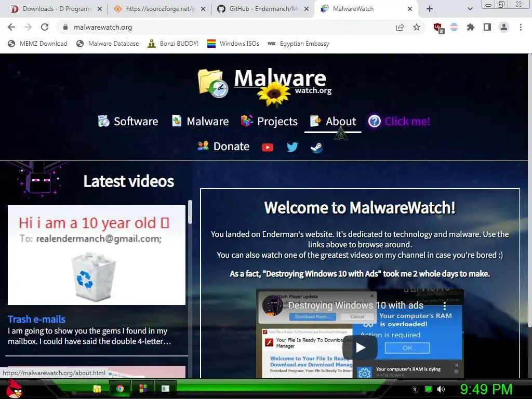Open the window-shaped taskbar app
Viewport: 532px width, 399px height.
(165, 389)
